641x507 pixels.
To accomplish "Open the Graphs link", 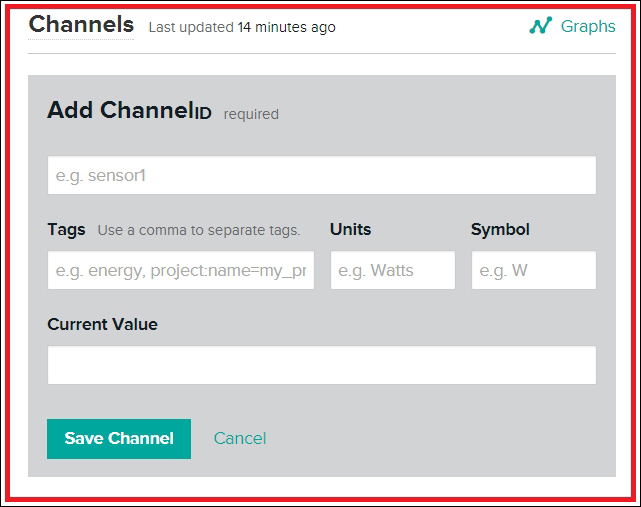I will click(588, 27).
